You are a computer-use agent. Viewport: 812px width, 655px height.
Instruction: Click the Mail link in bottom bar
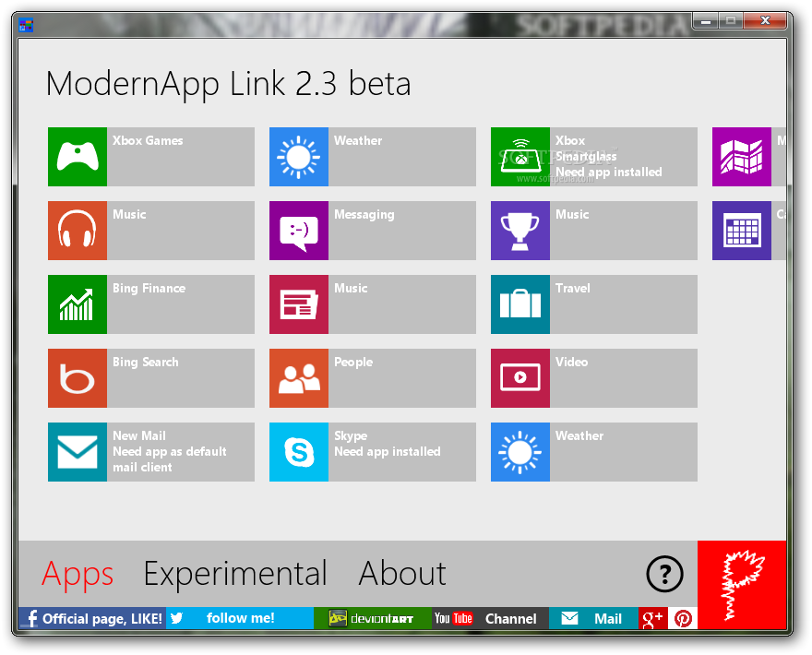point(593,618)
